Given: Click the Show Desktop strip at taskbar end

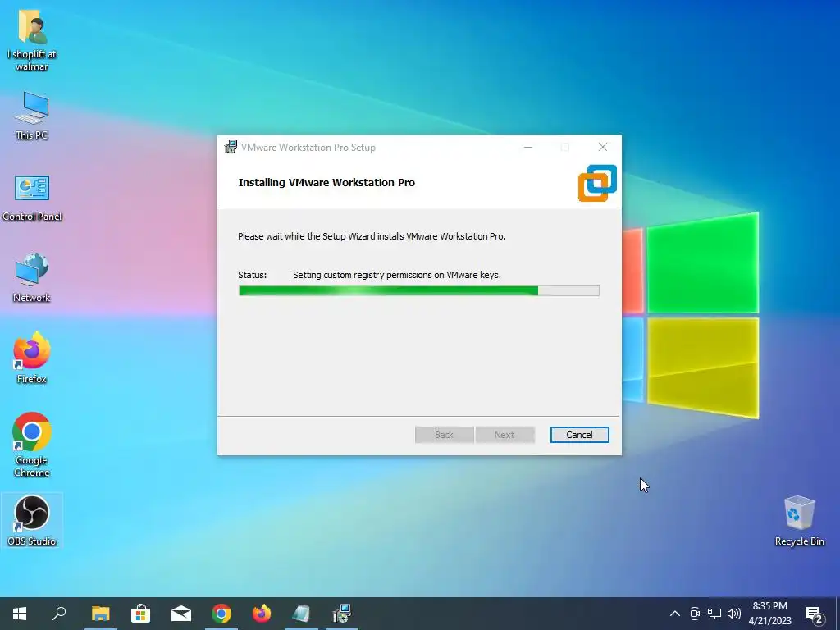Looking at the screenshot, I should tap(838, 614).
